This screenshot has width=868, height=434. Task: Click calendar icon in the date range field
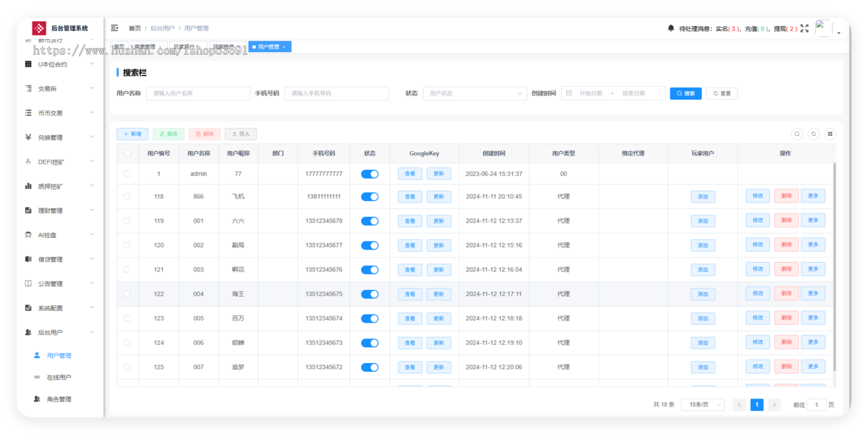pos(569,93)
